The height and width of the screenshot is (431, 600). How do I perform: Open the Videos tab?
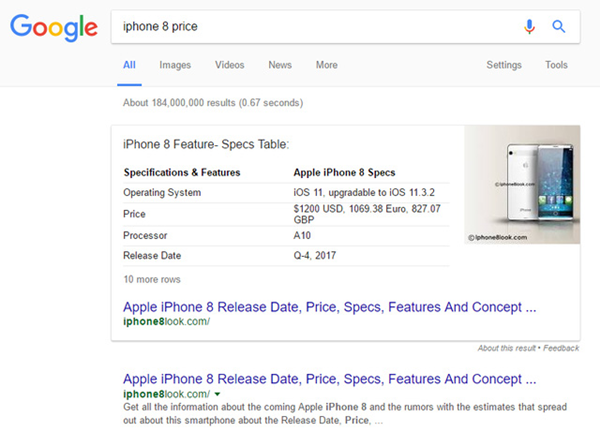point(230,65)
